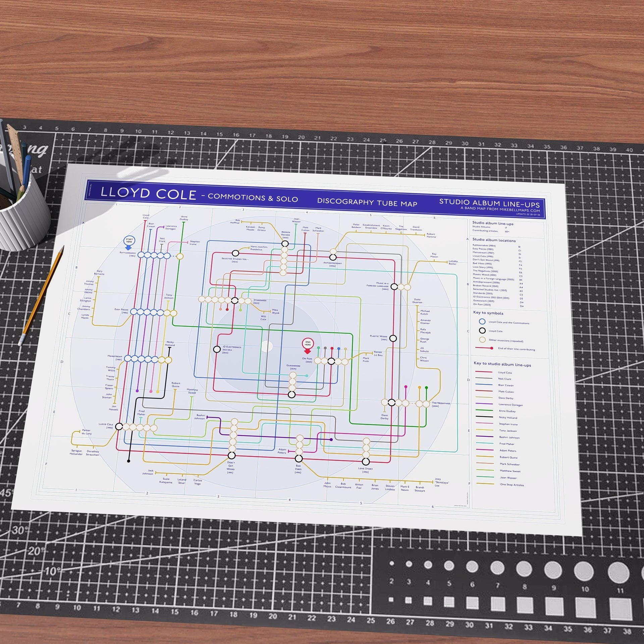
Task: Click "Studio album locations" heading
Action: click(494, 240)
